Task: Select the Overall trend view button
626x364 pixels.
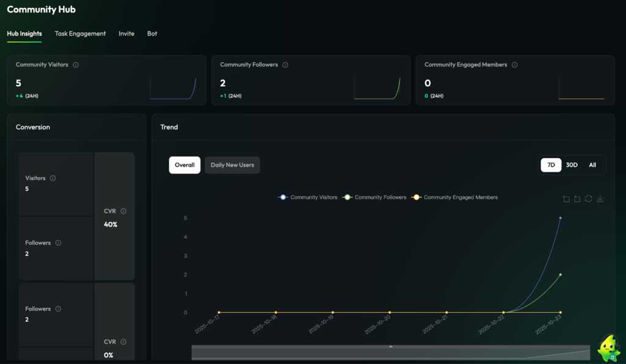Action: [185, 165]
